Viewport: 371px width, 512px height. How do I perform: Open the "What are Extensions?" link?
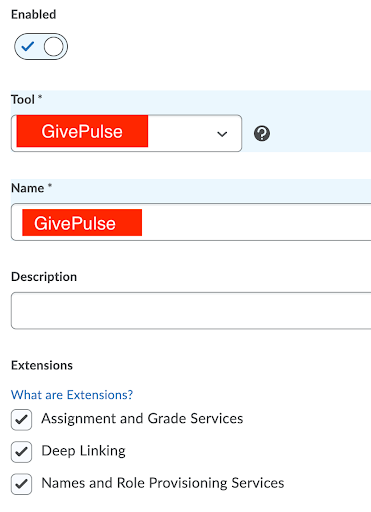(x=72, y=395)
